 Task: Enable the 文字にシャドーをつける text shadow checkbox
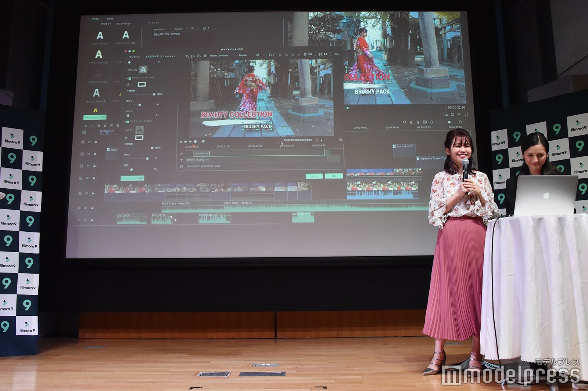tap(128, 122)
